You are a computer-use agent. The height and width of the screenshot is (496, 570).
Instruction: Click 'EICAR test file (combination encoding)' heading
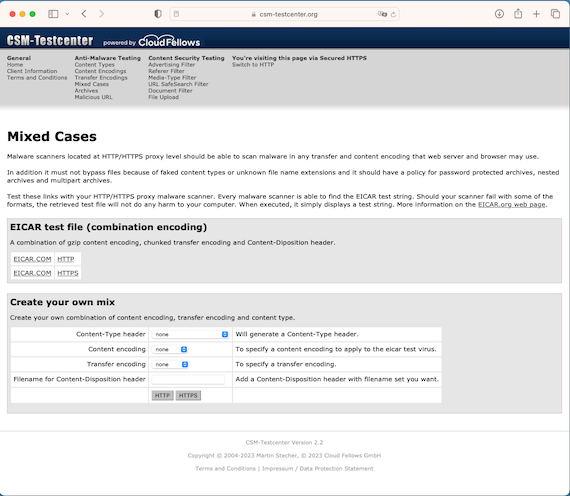pyautogui.click(x=108, y=227)
